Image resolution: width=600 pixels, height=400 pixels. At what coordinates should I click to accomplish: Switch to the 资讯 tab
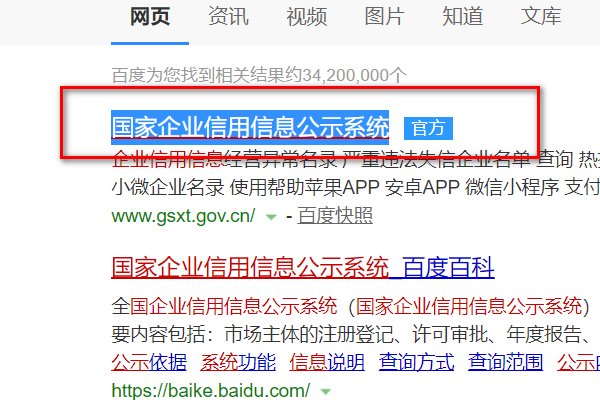(x=228, y=17)
